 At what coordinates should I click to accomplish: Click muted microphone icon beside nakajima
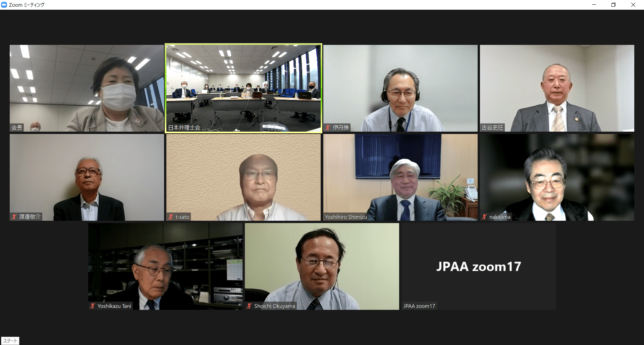click(484, 217)
